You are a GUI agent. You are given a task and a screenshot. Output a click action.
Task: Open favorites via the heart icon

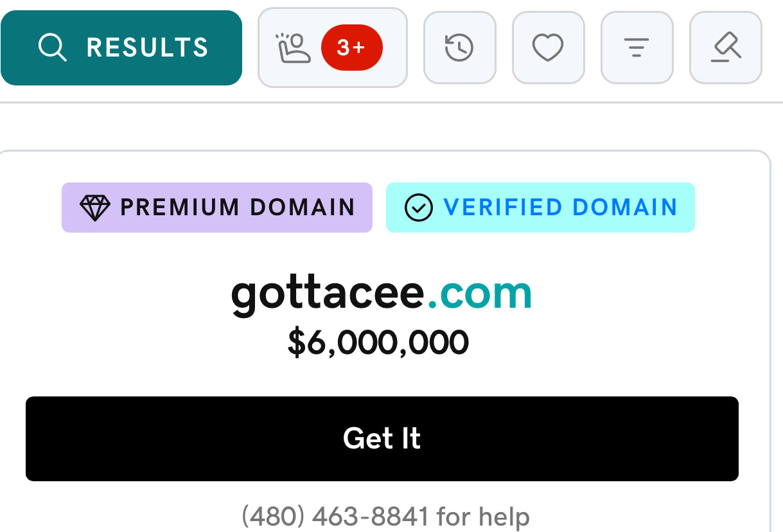[x=548, y=48]
